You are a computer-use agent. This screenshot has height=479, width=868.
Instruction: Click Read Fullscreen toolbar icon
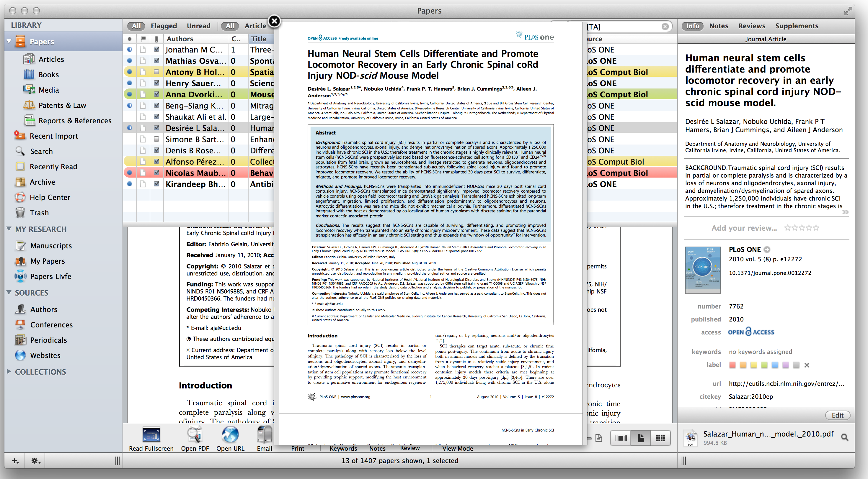151,435
